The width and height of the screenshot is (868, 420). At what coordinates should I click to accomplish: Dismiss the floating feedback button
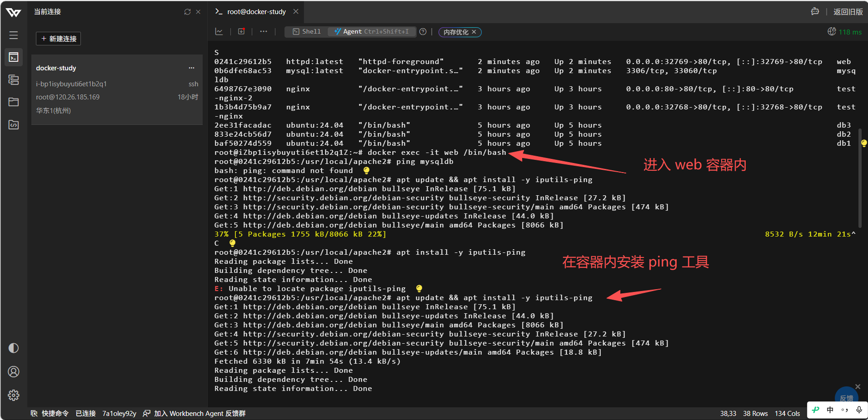(x=858, y=386)
